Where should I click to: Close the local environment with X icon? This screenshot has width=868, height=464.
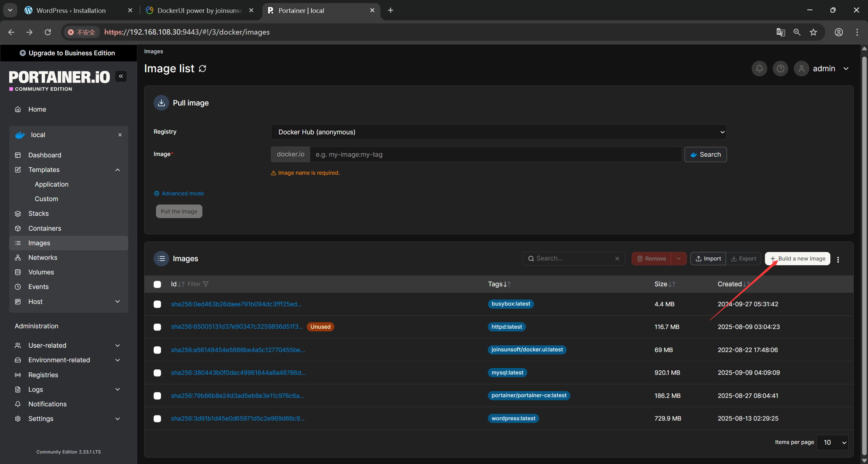click(x=120, y=135)
